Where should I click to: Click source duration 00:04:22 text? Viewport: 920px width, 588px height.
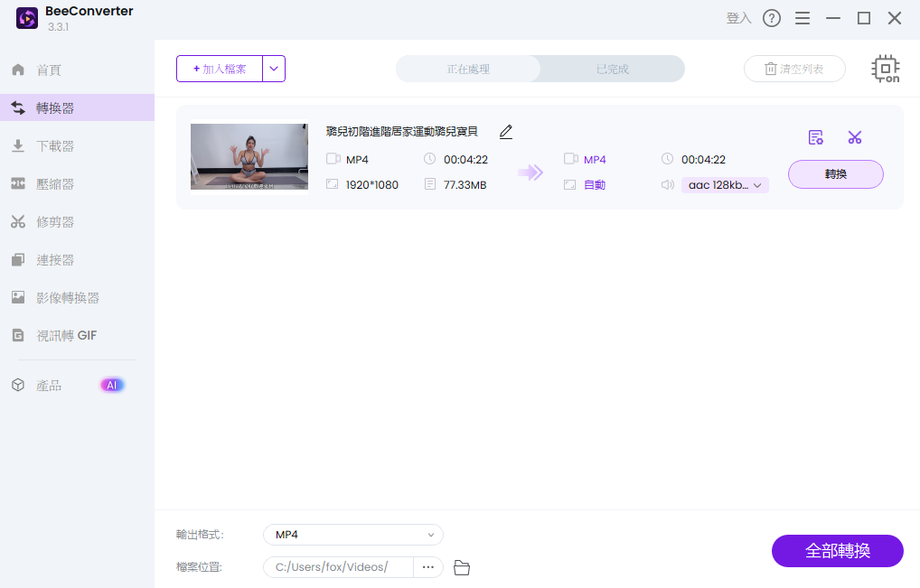tap(465, 160)
